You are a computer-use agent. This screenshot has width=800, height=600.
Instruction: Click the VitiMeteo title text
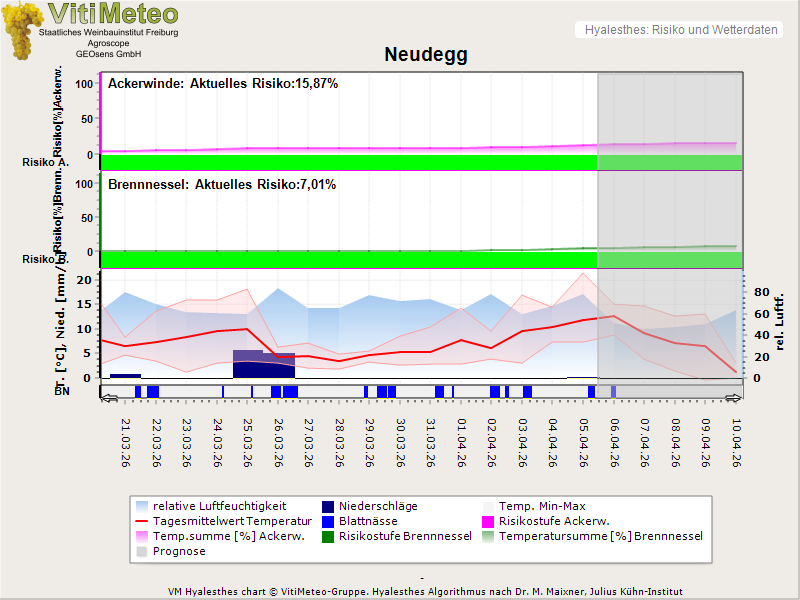113,14
